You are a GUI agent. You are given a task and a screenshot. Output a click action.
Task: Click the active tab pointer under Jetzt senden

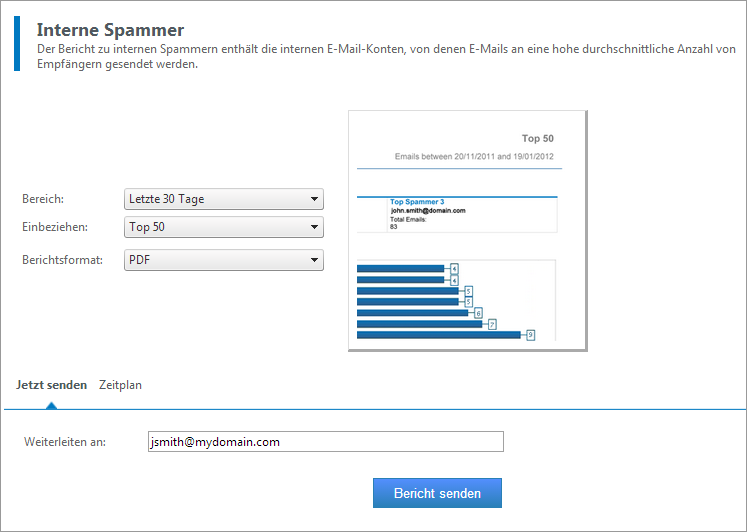tap(51, 405)
